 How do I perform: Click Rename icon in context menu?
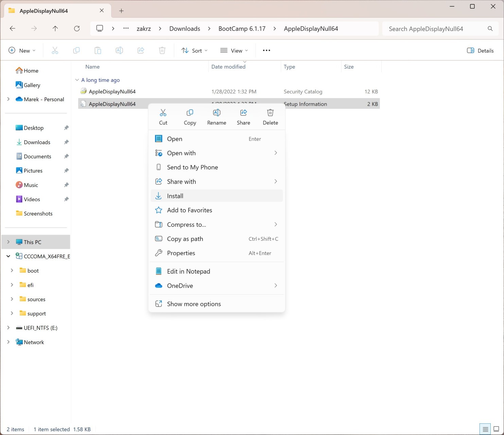tap(216, 113)
